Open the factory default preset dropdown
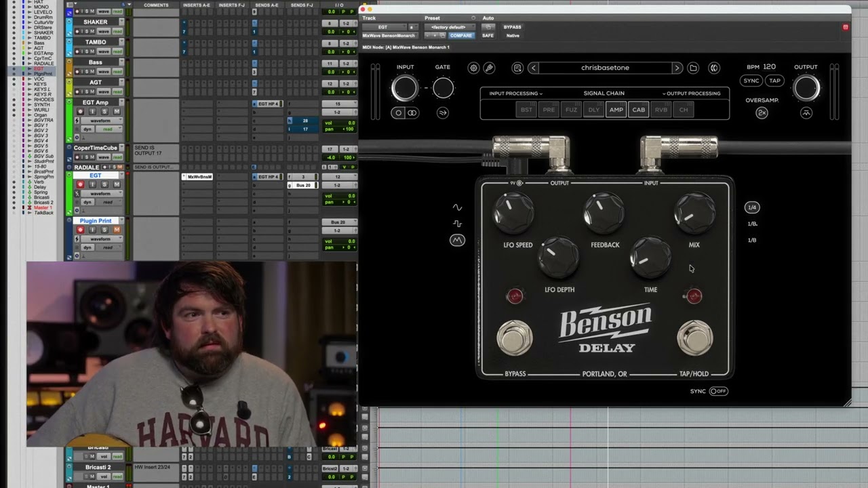The width and height of the screenshot is (868, 488). pyautogui.click(x=448, y=27)
